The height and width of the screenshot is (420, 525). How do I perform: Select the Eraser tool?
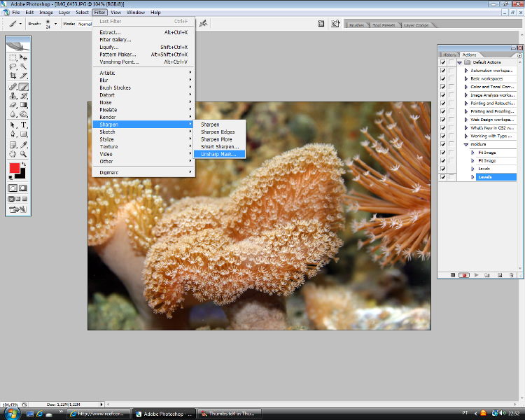pyautogui.click(x=13, y=105)
